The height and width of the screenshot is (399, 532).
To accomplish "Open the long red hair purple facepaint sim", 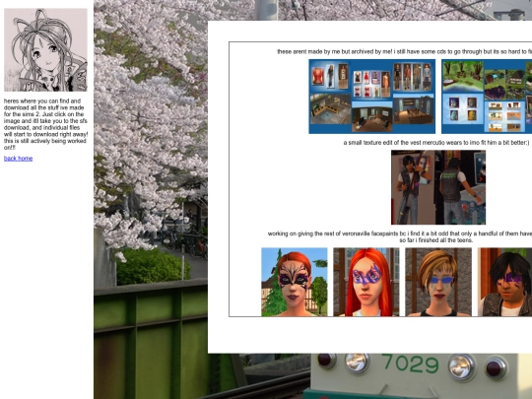I will (x=366, y=282).
